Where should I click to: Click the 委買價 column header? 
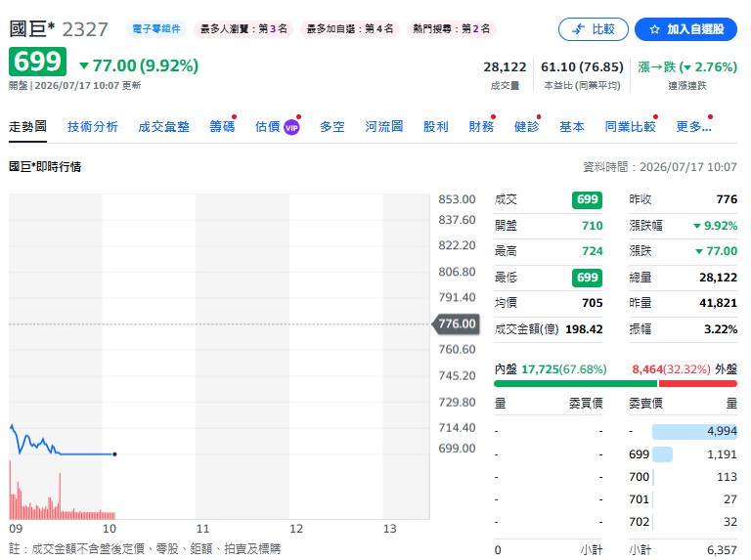(586, 404)
